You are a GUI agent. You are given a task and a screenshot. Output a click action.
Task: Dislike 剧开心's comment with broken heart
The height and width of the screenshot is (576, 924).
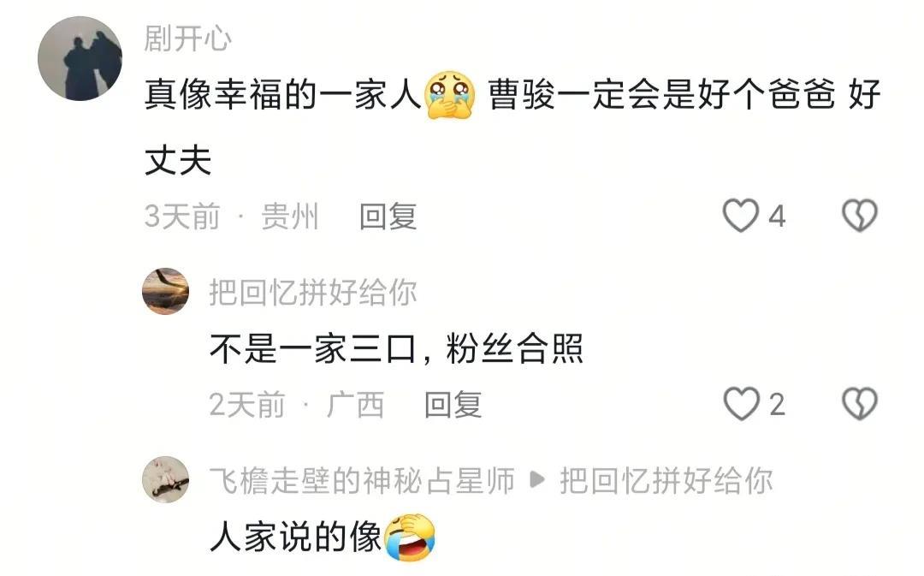860,216
